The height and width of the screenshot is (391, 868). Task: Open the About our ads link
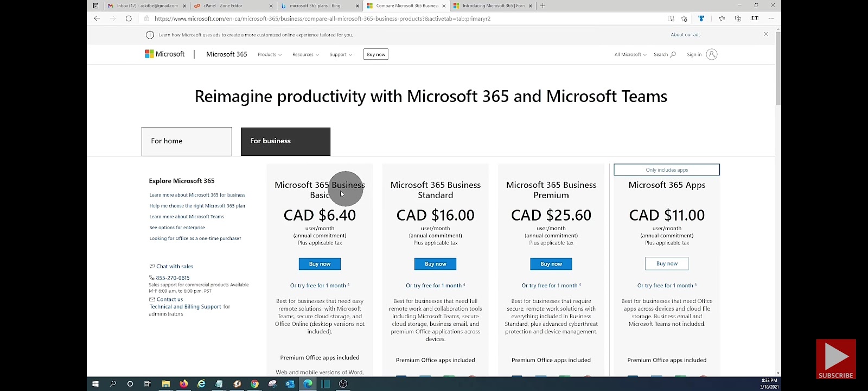click(x=686, y=35)
